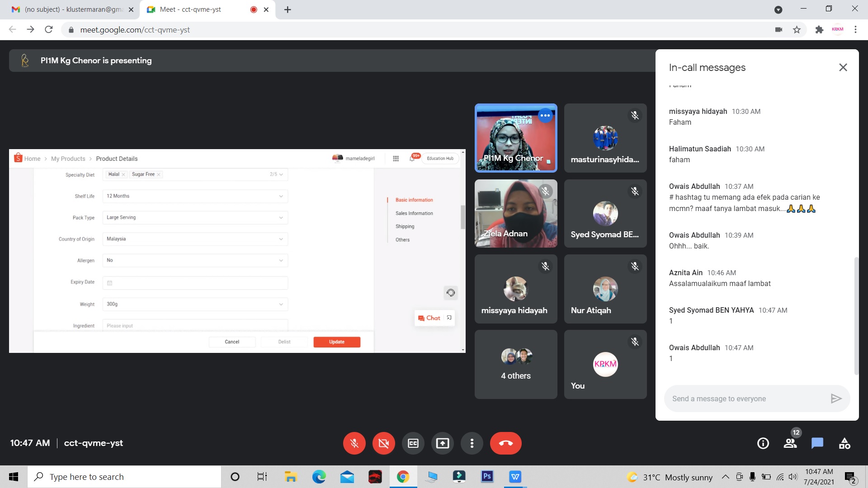This screenshot has width=868, height=488.
Task: Toggle the chat panel icon
Action: pos(817,443)
